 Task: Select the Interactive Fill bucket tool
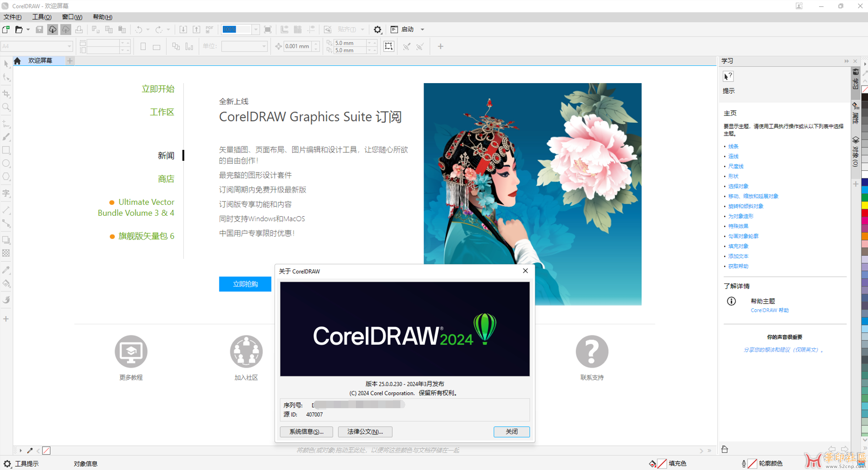[x=6, y=283]
